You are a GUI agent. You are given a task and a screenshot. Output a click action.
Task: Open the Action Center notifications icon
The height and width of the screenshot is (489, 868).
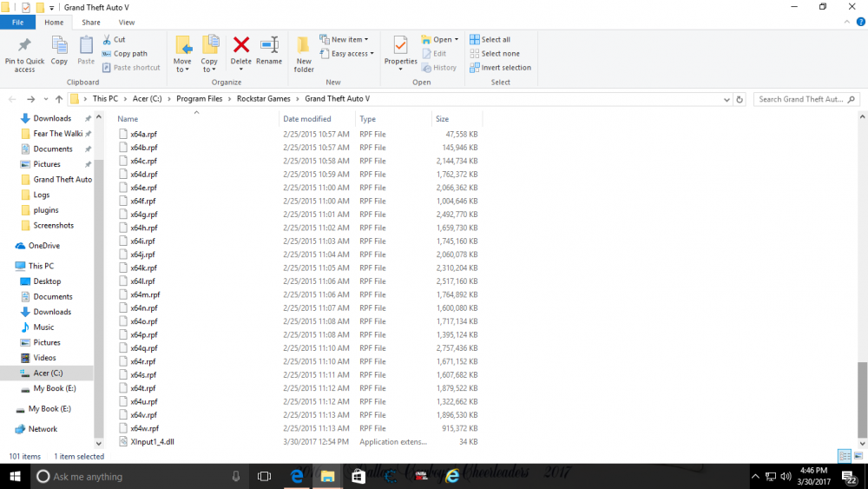pyautogui.click(x=850, y=476)
